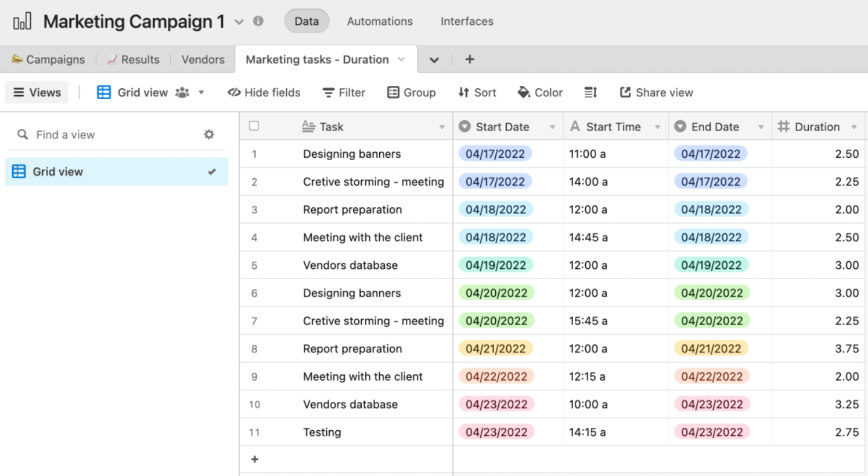Expand the Marketing tasks - Duration tab menu

tap(401, 59)
